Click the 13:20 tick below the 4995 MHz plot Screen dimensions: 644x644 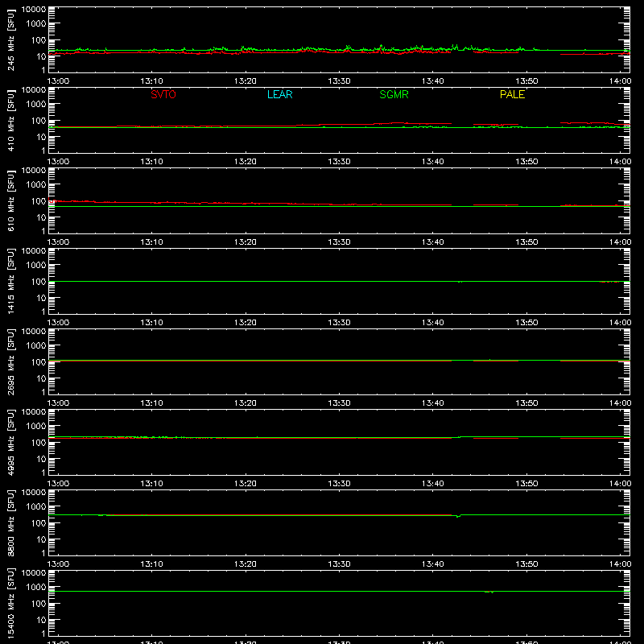[x=246, y=484]
